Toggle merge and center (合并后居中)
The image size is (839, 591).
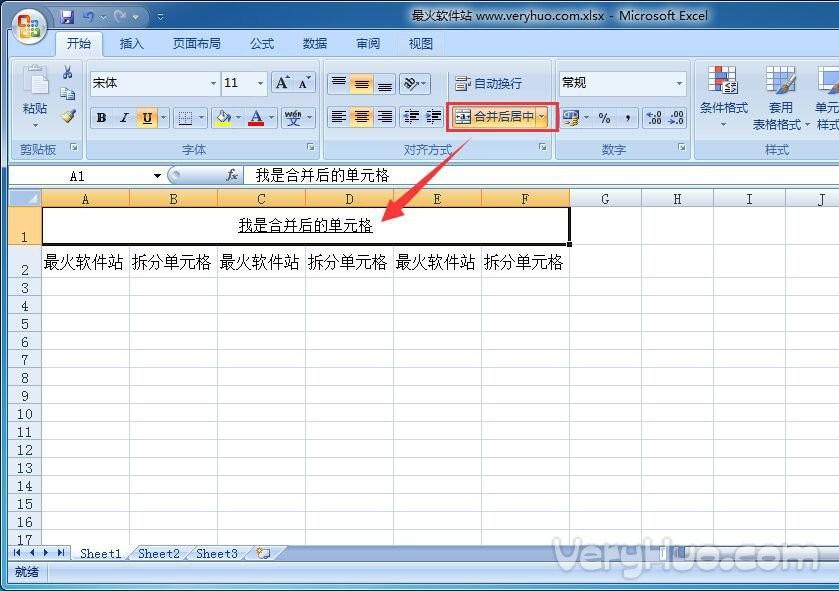click(x=494, y=117)
